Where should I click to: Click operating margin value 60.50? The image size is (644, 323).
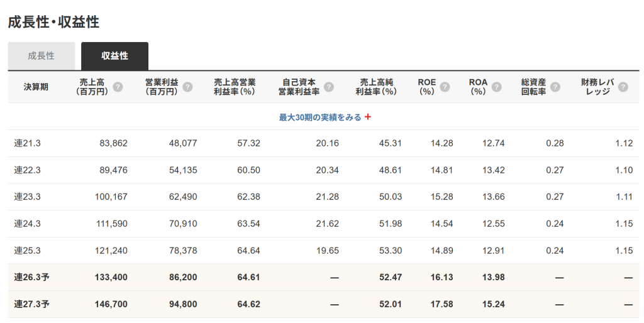pos(249,170)
